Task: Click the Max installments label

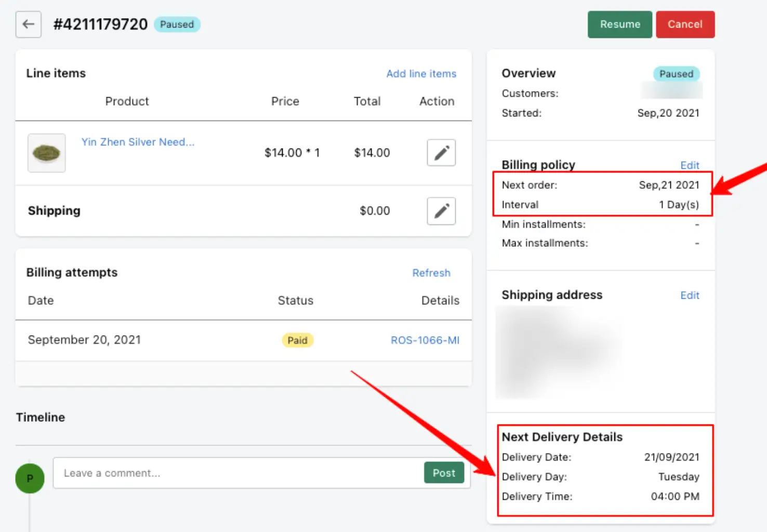Action: 545,243
